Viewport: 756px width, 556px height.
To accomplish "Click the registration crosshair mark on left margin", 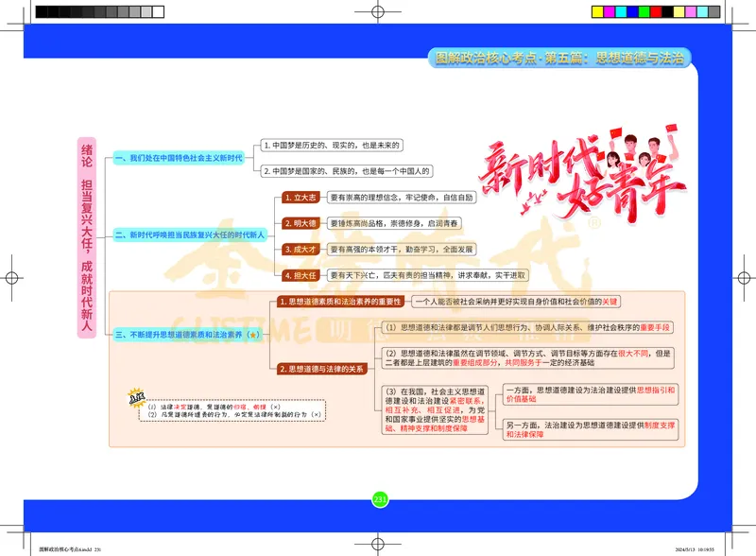I will click(x=12, y=278).
